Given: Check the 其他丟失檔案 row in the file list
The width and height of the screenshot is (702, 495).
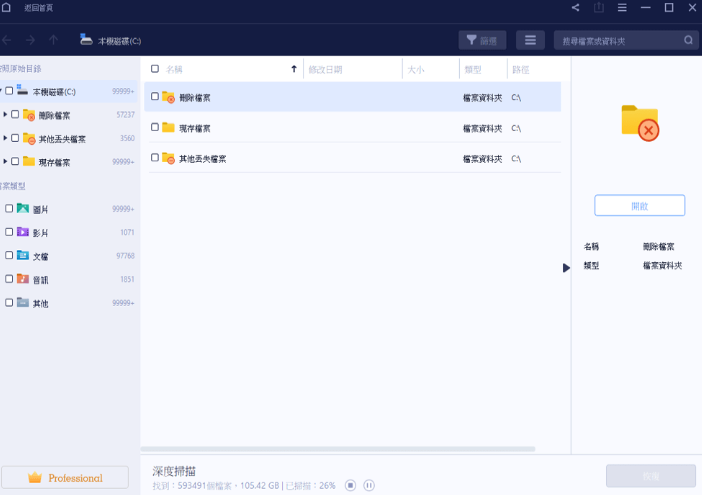Looking at the screenshot, I should [155, 158].
